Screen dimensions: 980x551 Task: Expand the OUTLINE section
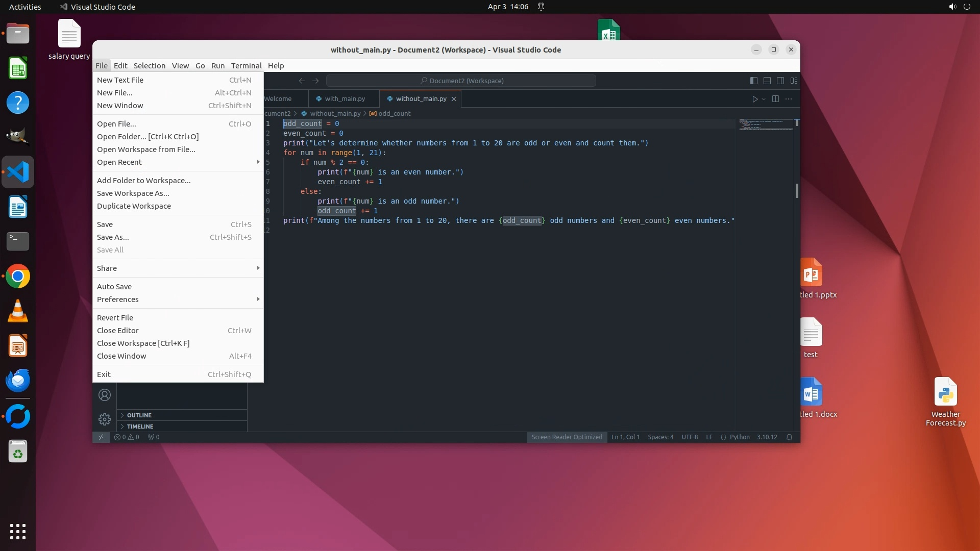(x=139, y=415)
